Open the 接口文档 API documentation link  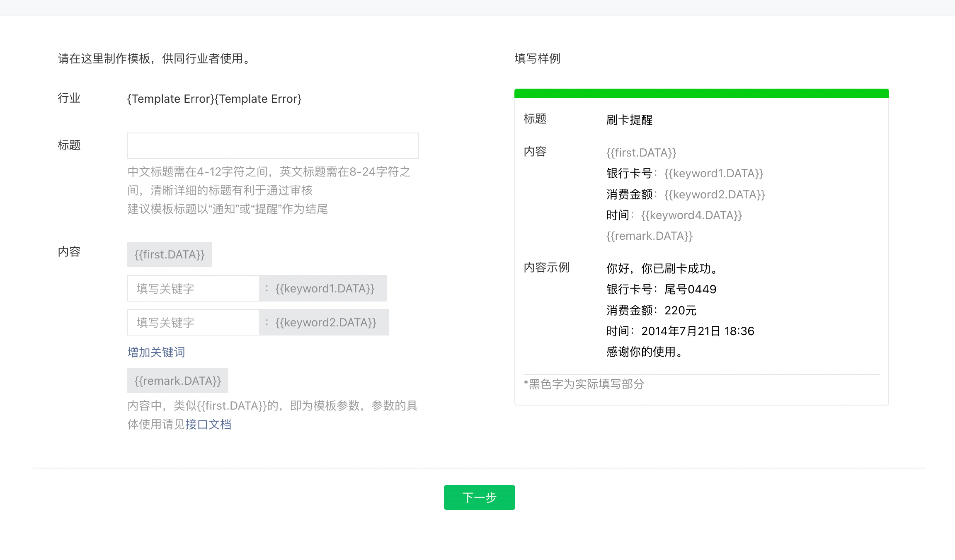click(208, 424)
